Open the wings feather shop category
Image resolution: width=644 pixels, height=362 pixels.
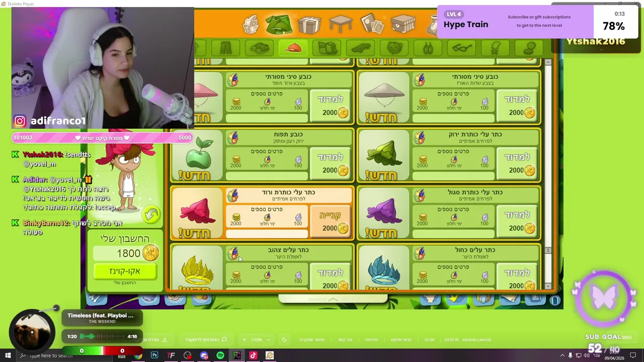pyautogui.click(x=250, y=24)
